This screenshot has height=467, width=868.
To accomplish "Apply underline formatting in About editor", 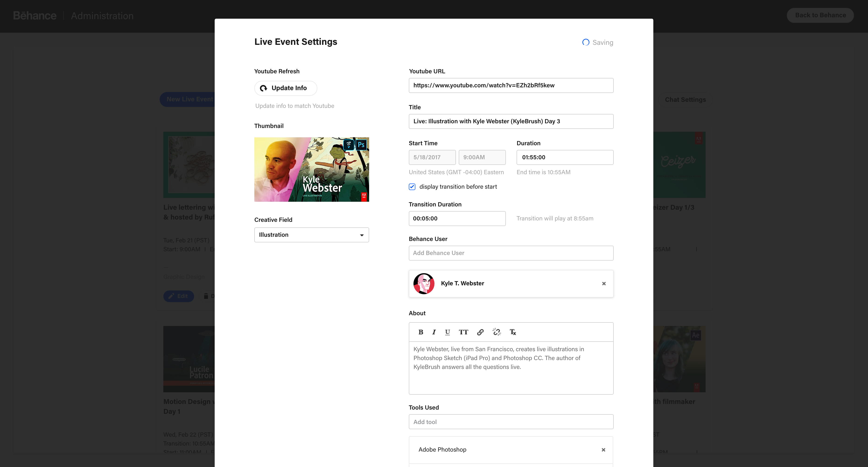I will pos(447,332).
